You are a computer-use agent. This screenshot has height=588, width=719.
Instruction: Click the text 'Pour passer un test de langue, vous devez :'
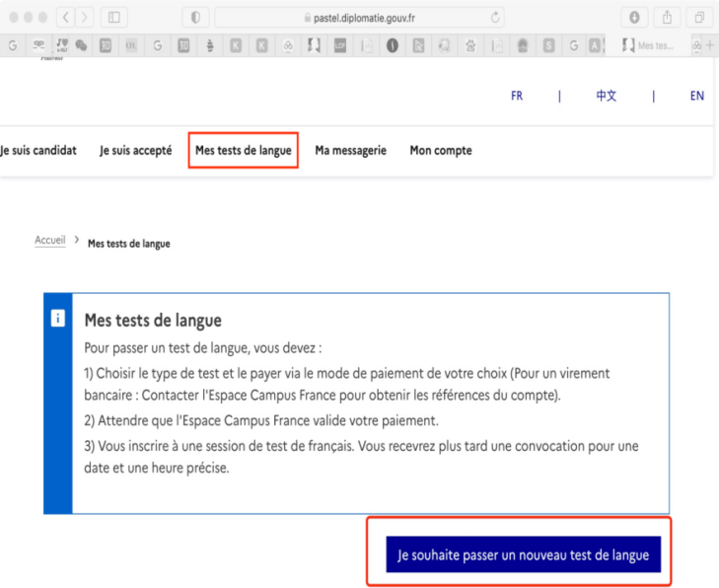(x=202, y=348)
